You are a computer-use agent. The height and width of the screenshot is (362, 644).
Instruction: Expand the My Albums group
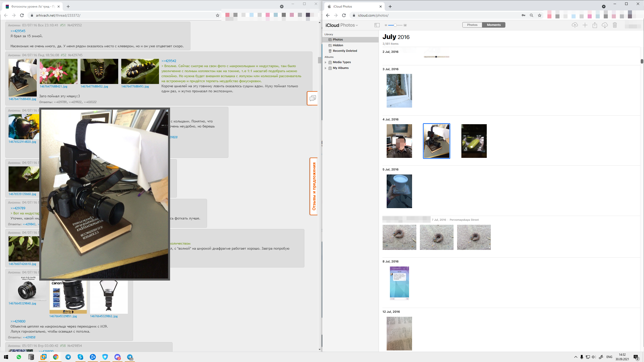(x=326, y=68)
